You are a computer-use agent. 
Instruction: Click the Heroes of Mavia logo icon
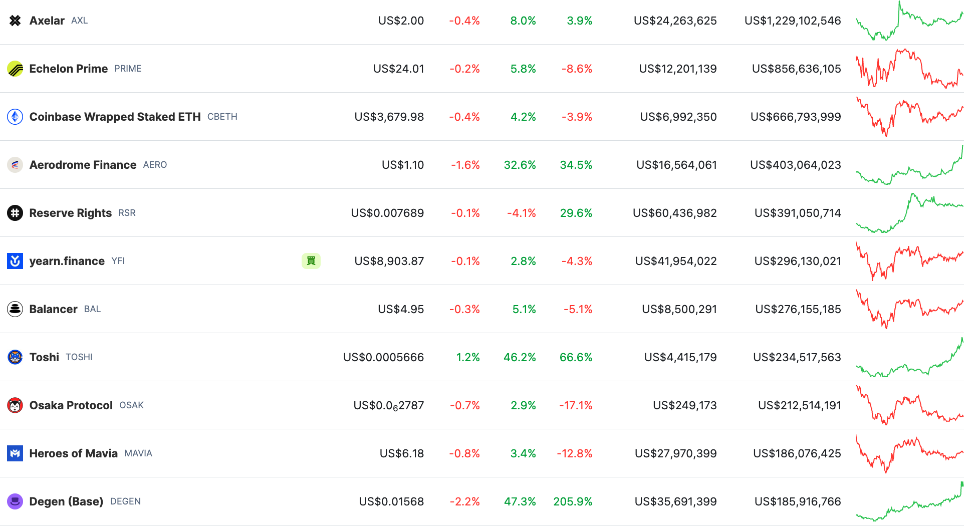(15, 453)
